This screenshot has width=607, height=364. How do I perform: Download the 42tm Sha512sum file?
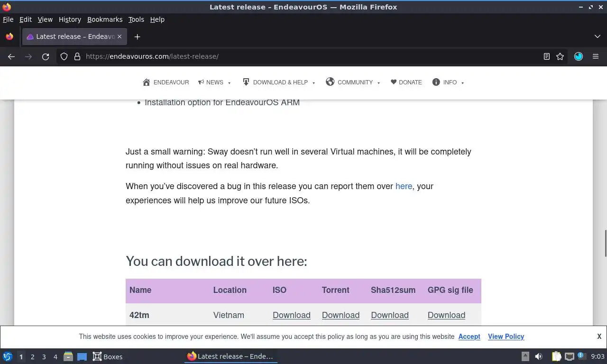point(390,315)
